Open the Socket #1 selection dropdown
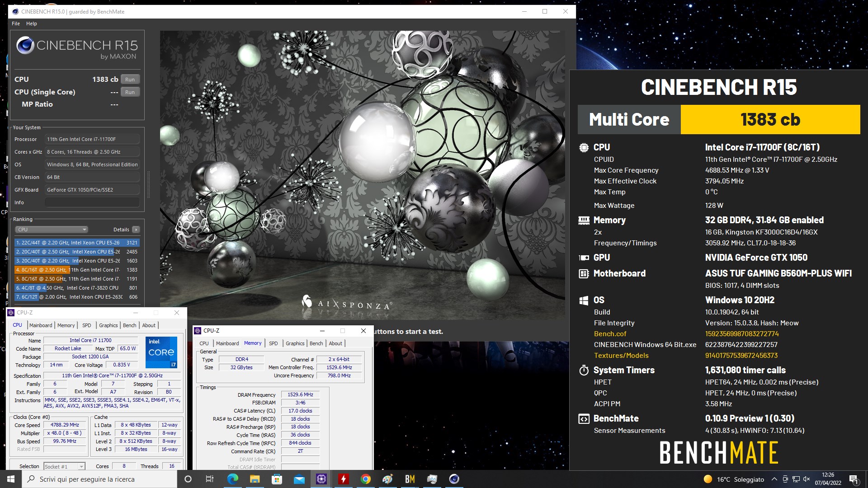The image size is (868, 488). click(x=64, y=466)
